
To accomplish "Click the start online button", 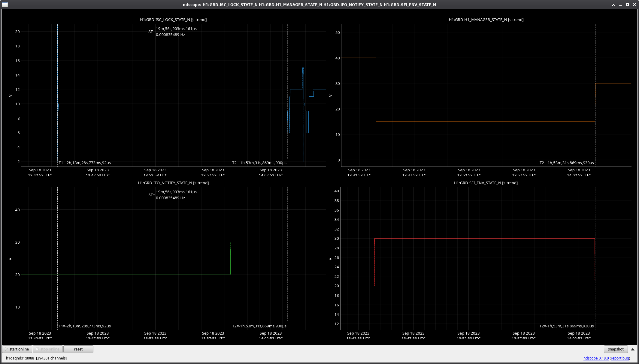I will coord(17,349).
